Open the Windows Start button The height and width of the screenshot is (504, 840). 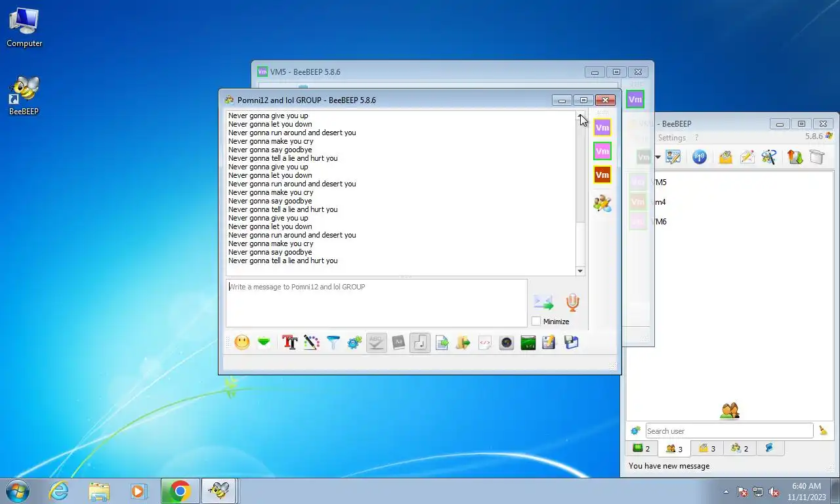(17, 491)
